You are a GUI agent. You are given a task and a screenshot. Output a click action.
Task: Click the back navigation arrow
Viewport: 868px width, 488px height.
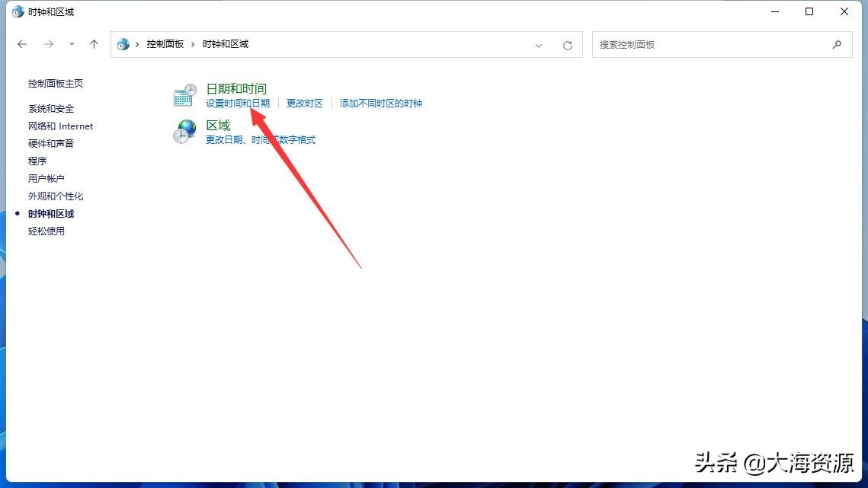pyautogui.click(x=22, y=44)
